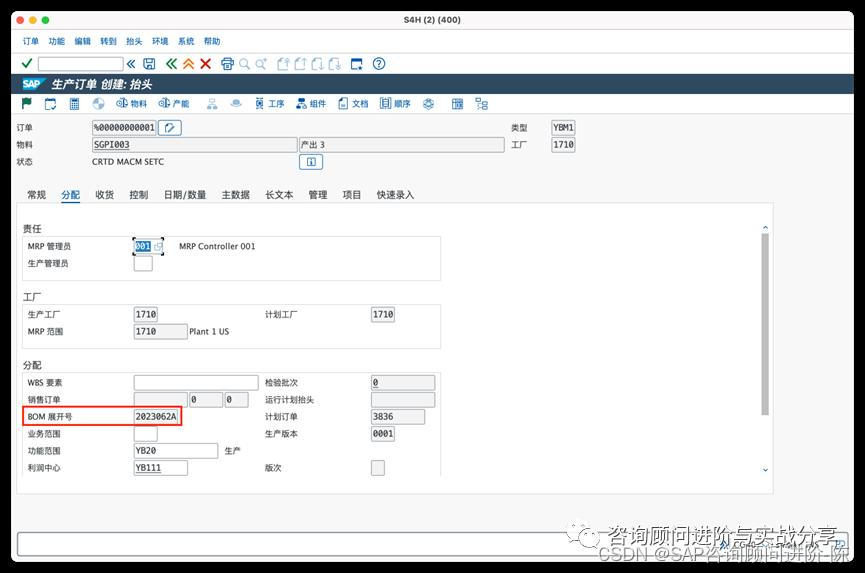This screenshot has width=865, height=573.
Task: Click the gear-shaped configuration icon
Action: click(429, 104)
